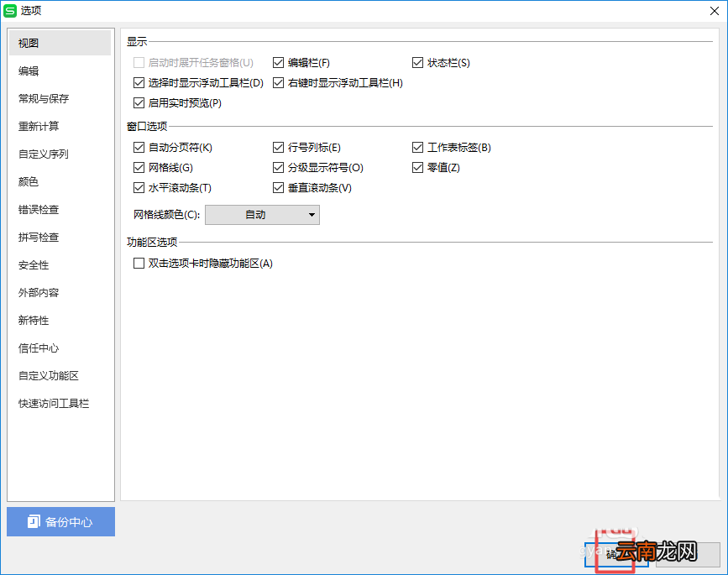Toggle 水平滚动条(T) checkbox
This screenshot has height=575, width=728.
coord(139,188)
